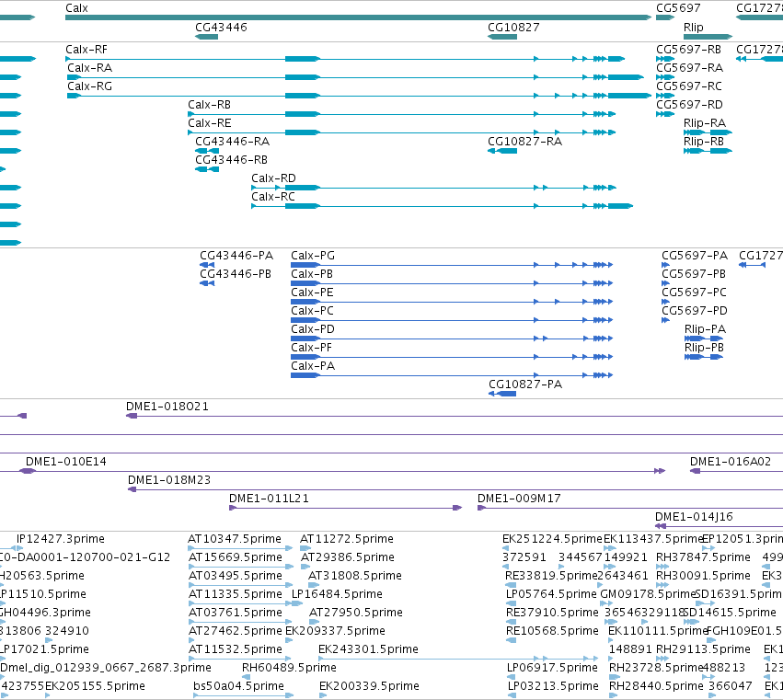
Task: Select transcript CG10827-RA
Action: (524, 142)
